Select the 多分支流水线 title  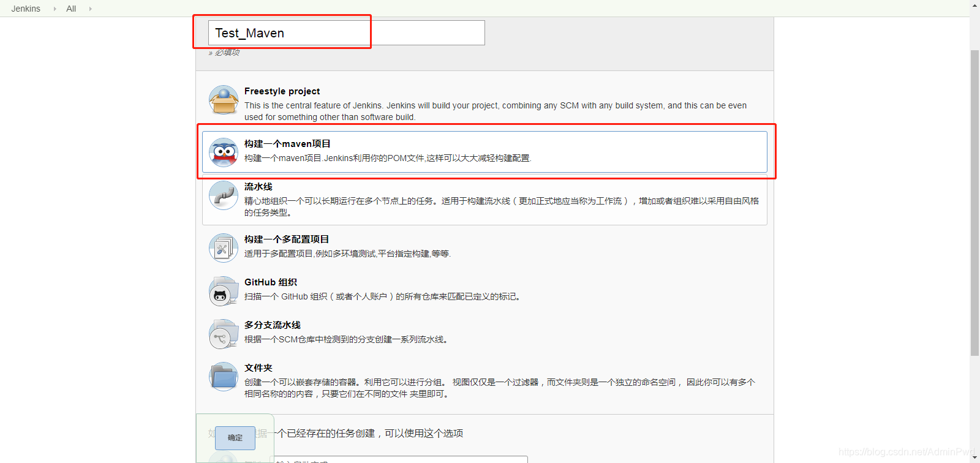[273, 325]
